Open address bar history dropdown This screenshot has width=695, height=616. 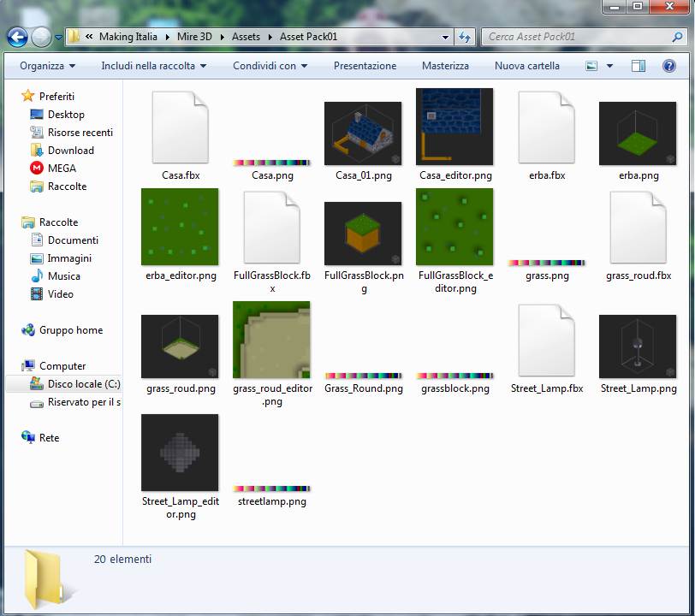[x=445, y=38]
